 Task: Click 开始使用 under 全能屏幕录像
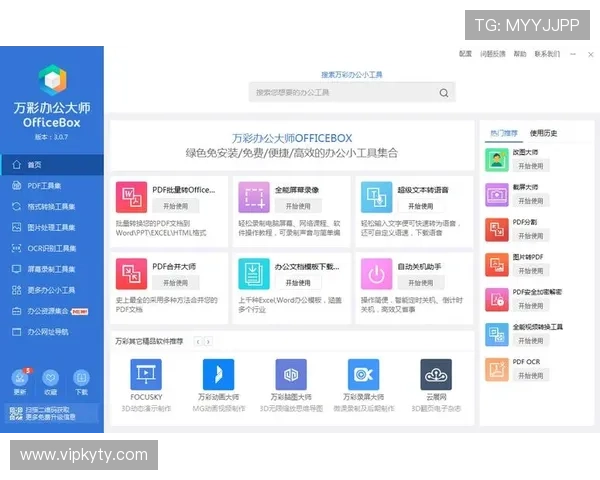(298, 206)
